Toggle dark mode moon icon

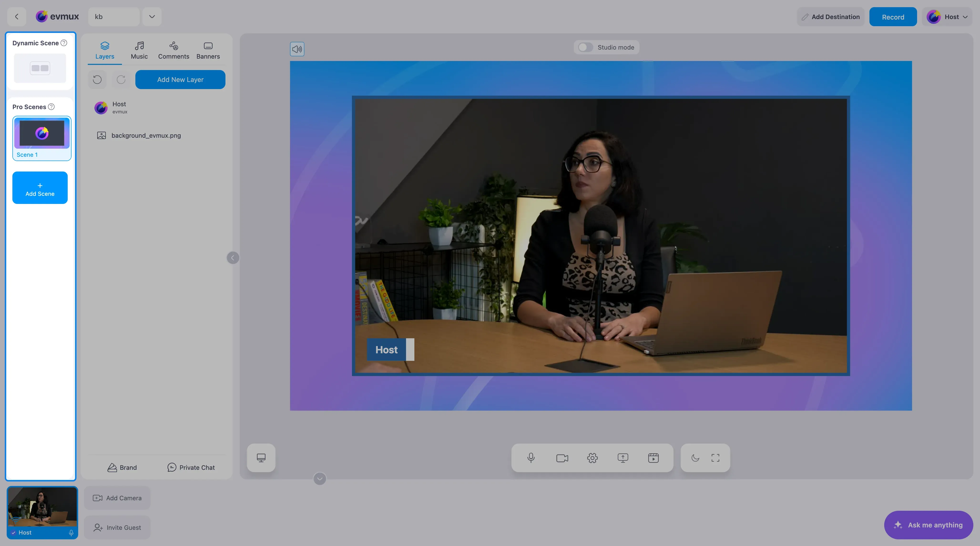(x=695, y=458)
